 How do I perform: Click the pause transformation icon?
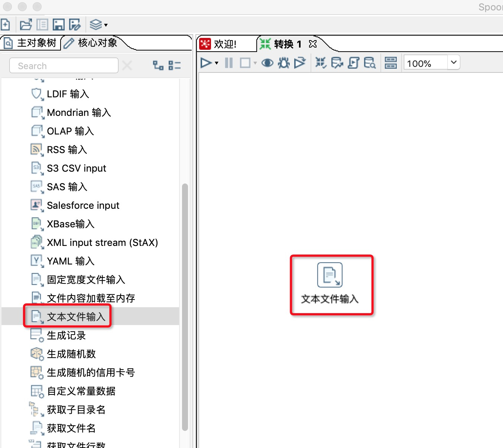click(x=229, y=63)
